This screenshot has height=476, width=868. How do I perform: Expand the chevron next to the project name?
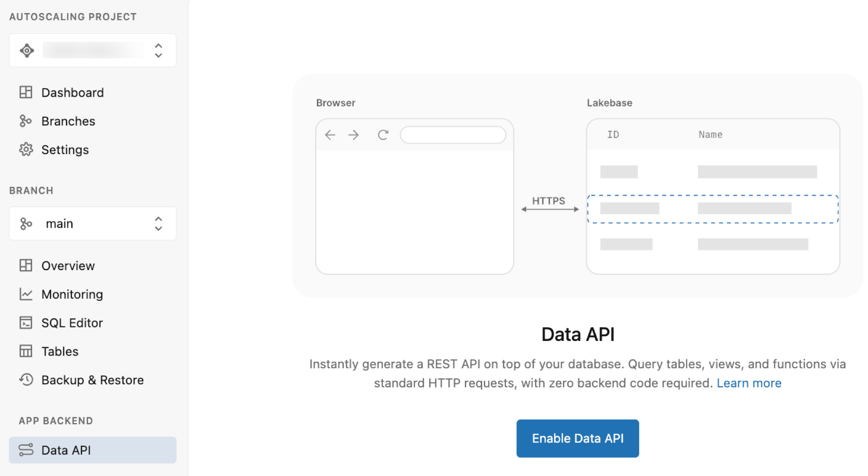[x=158, y=50]
